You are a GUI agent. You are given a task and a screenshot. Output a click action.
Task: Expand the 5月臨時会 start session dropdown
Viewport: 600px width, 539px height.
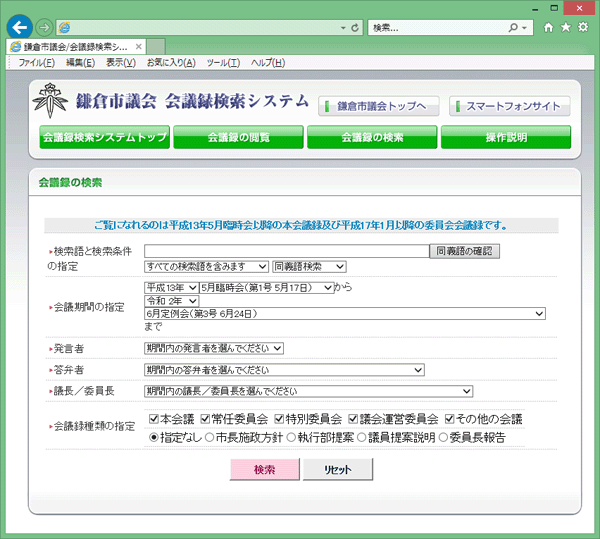pyautogui.click(x=266, y=288)
